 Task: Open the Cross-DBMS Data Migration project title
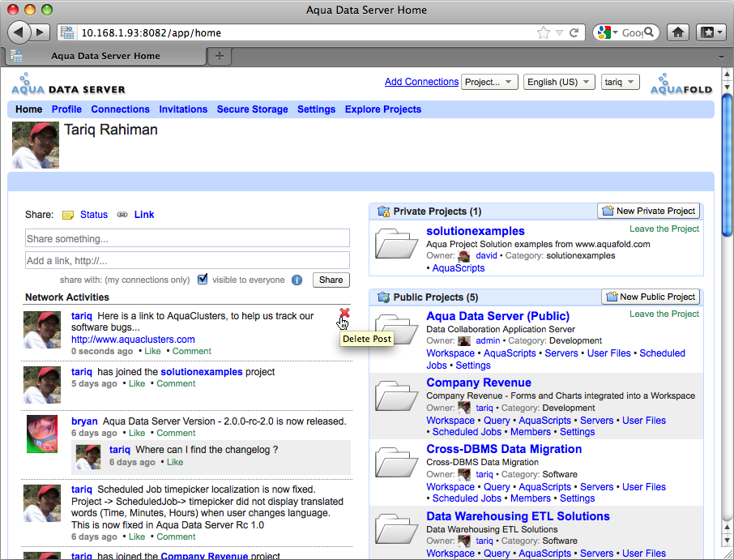[504, 448]
